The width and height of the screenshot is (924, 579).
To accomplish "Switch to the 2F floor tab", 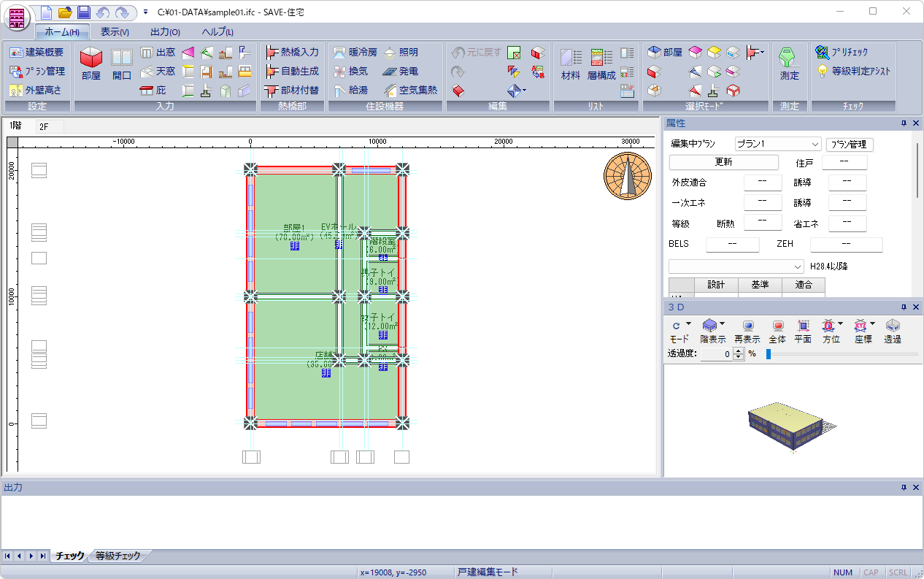I will pyautogui.click(x=44, y=127).
